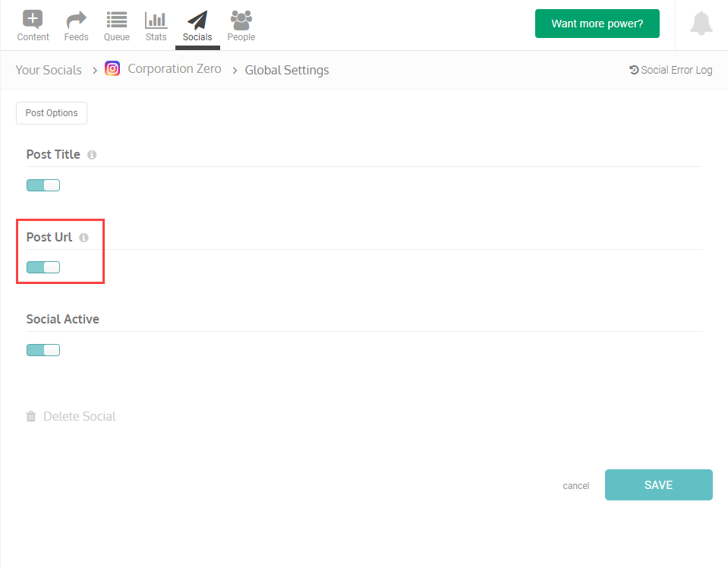Click the Instagram icon in breadcrumb
Screen dimensions: 728x568
[112, 69]
